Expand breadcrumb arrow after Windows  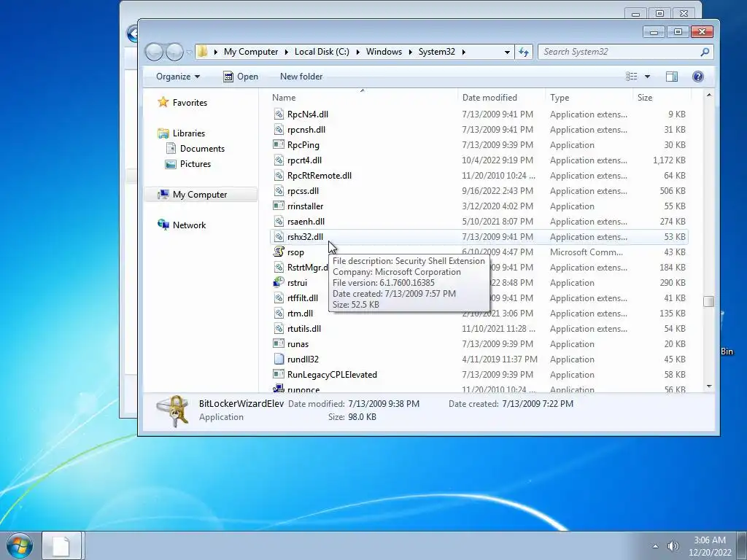pyautogui.click(x=410, y=52)
